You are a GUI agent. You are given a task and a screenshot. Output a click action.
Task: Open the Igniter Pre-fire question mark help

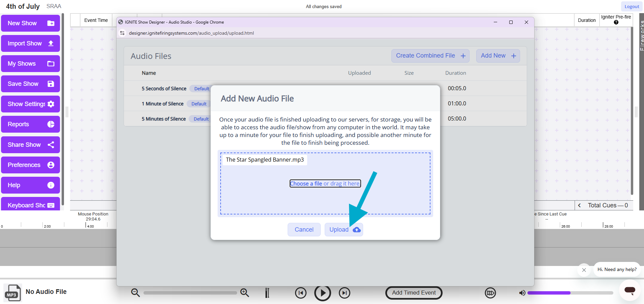[616, 22]
